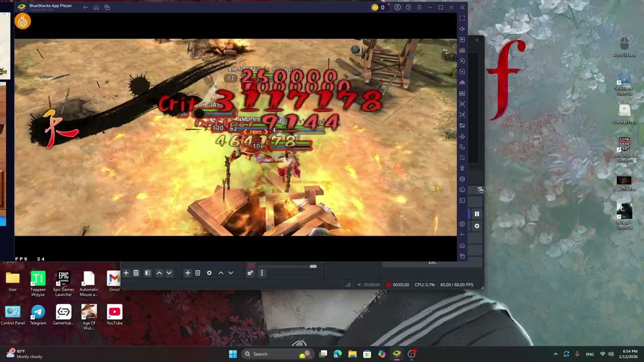Click the airplane icon in BlueStacks sidebar
The height and width of the screenshot is (362, 644).
[x=462, y=136]
